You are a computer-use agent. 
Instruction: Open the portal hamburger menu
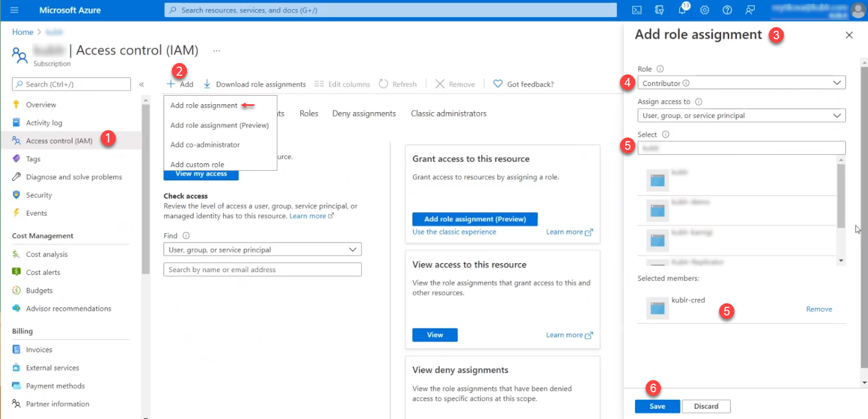click(15, 10)
